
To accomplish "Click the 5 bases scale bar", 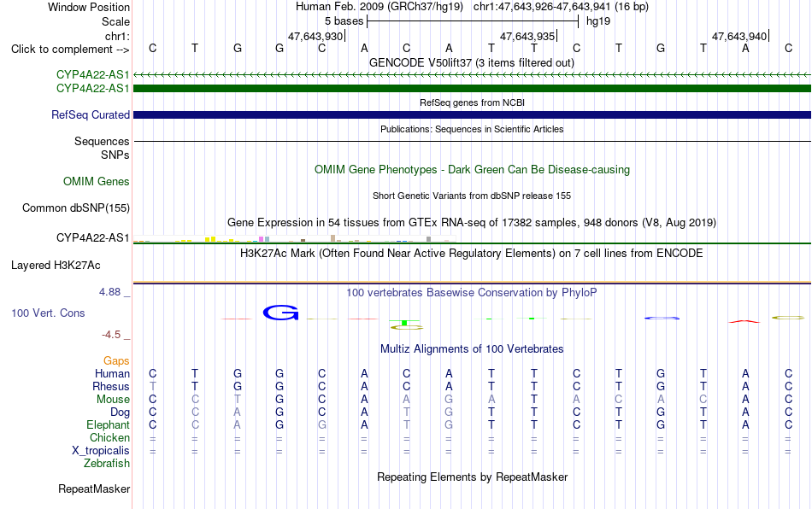I will pyautogui.click(x=473, y=21).
